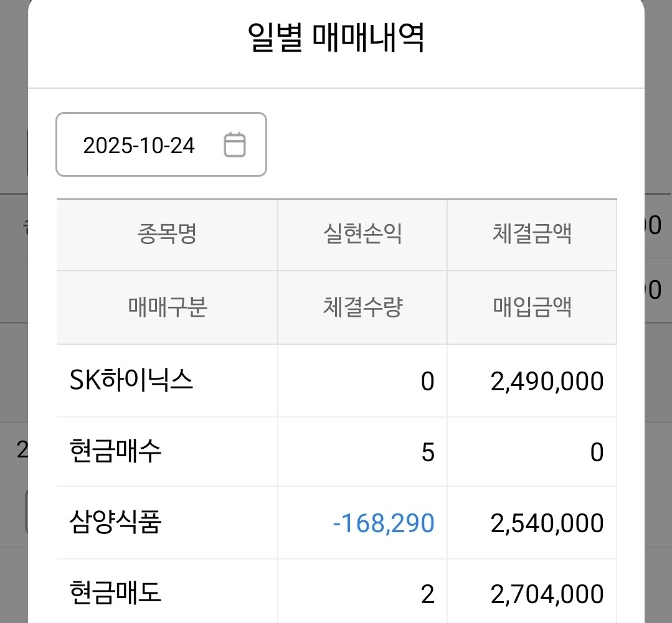
Task: Click quantity 5 in 현금매수 row
Action: [x=427, y=452]
